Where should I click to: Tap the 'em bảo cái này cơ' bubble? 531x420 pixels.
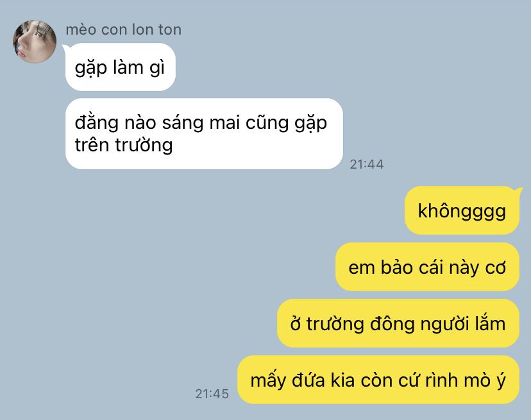pyautogui.click(x=427, y=267)
